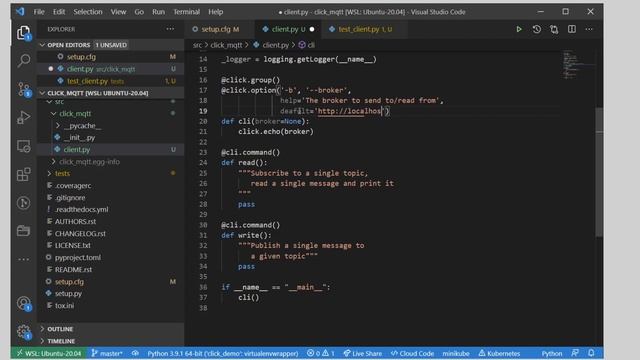Image resolution: width=640 pixels, height=360 pixels.
Task: Expand the Timeline panel
Action: pos(42,341)
